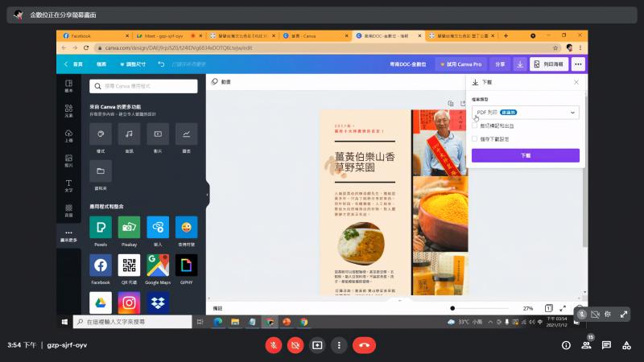The width and height of the screenshot is (644, 362).
Task: Click the QR code generator icon
Action: click(x=129, y=265)
